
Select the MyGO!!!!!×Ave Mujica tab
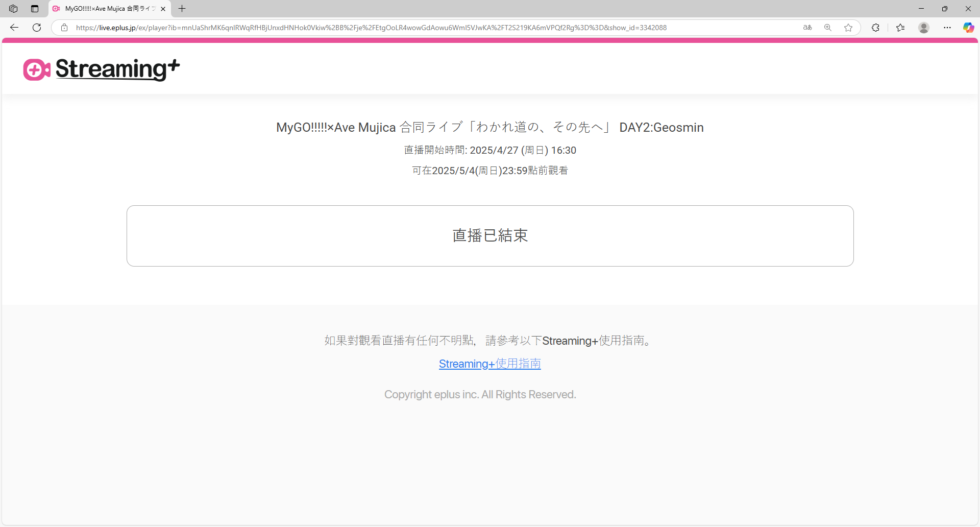110,9
